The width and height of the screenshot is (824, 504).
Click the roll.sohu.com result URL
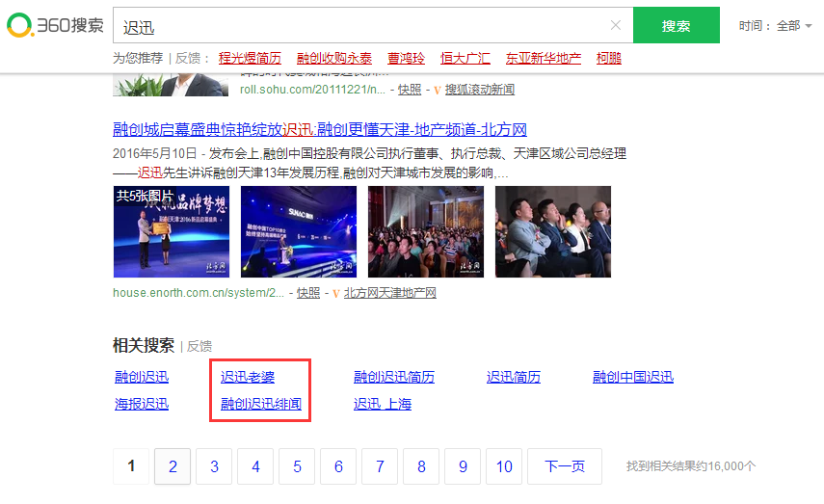[312, 90]
